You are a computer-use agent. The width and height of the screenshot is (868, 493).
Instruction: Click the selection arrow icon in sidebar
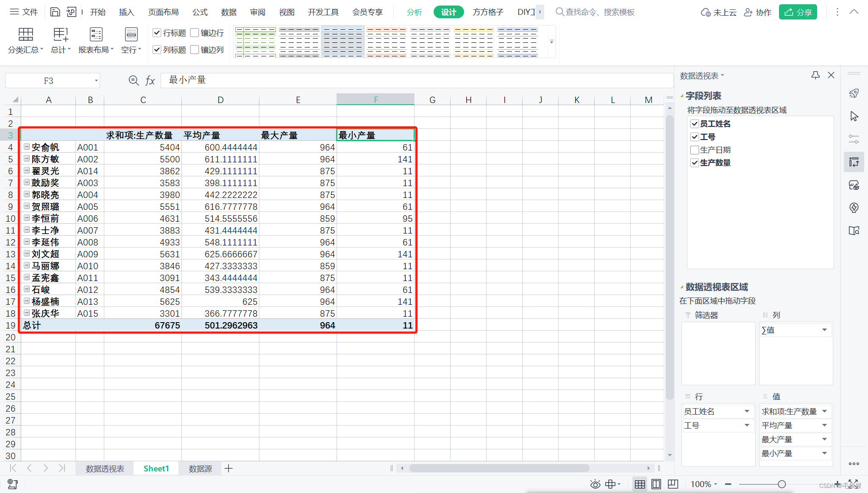click(x=854, y=116)
